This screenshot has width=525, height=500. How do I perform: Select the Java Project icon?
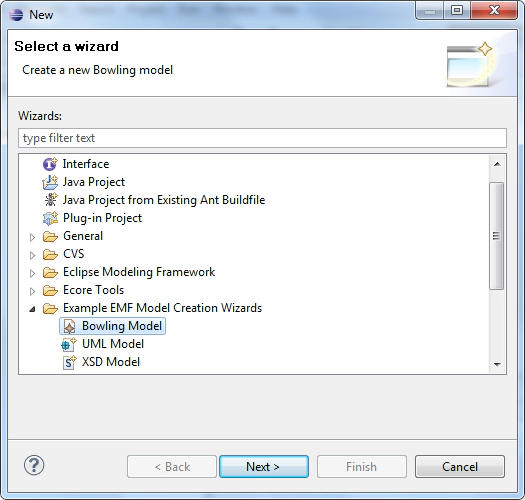50,182
